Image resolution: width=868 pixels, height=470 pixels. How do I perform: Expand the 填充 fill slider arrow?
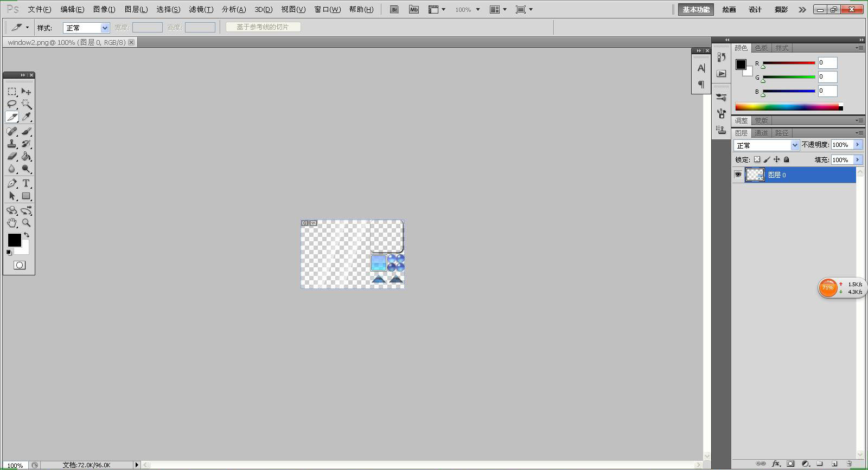pyautogui.click(x=858, y=160)
